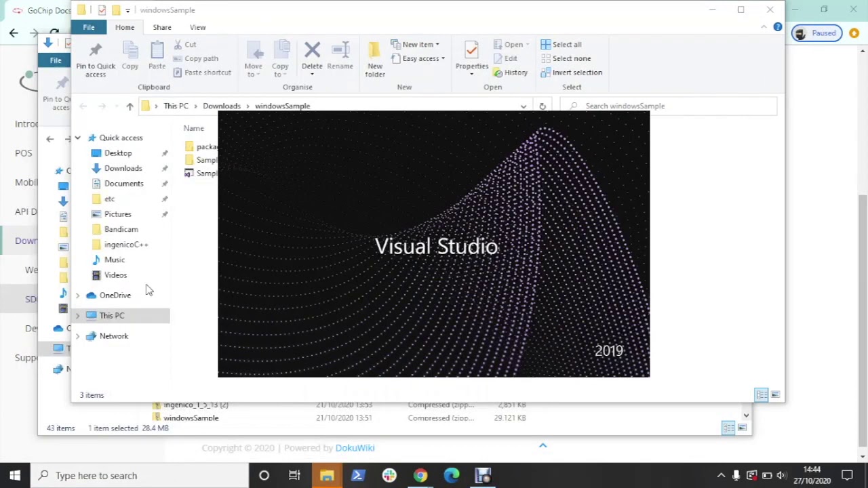Click the Edit button in the Open group
The height and width of the screenshot is (488, 868).
coord(505,58)
